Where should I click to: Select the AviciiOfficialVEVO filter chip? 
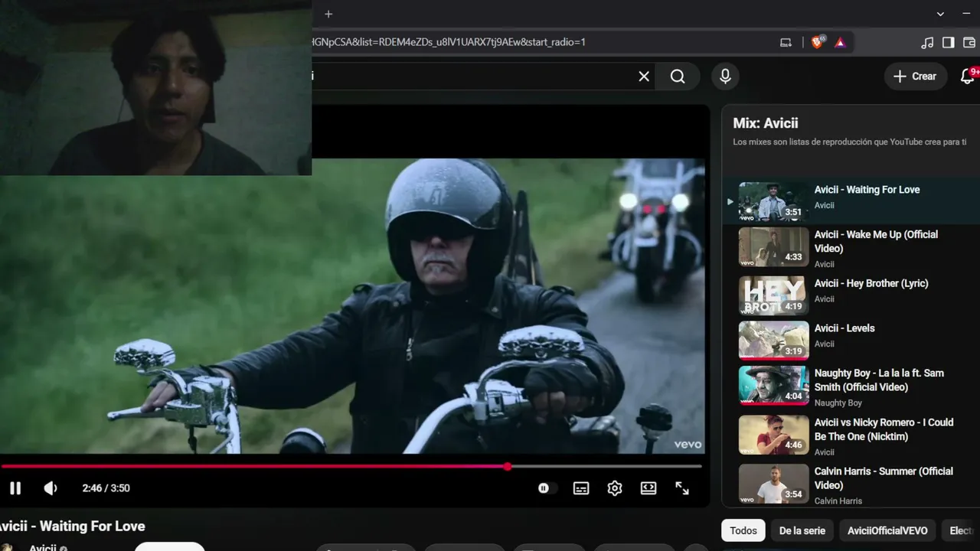(x=887, y=530)
